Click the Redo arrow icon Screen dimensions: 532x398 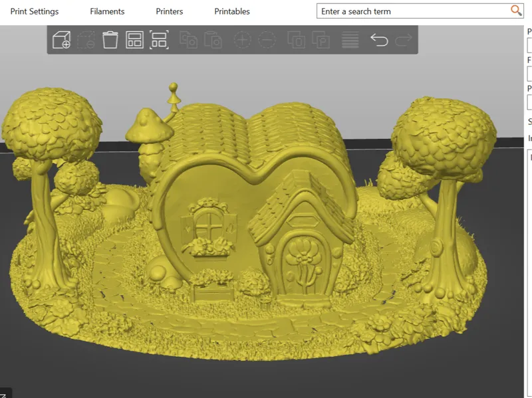tap(404, 40)
